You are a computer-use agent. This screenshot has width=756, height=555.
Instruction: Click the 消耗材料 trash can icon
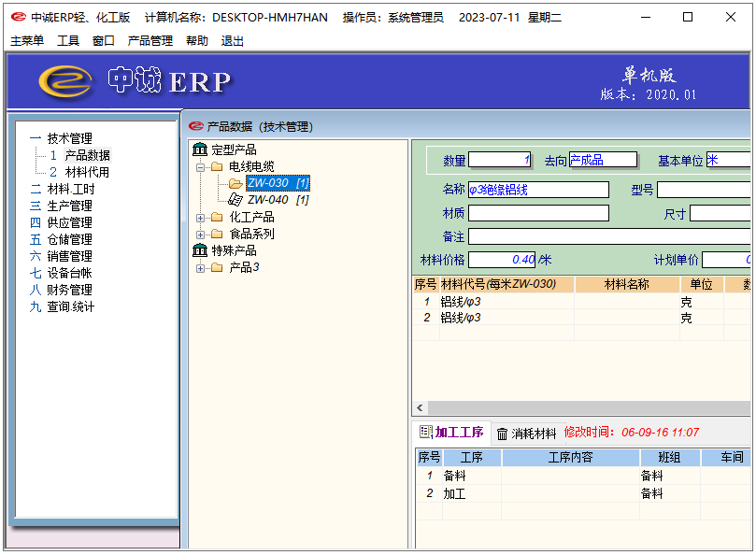[x=503, y=434]
